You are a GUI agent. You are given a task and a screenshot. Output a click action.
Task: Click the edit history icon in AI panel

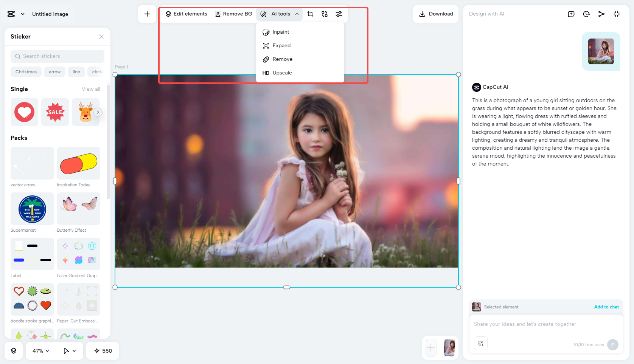586,14
